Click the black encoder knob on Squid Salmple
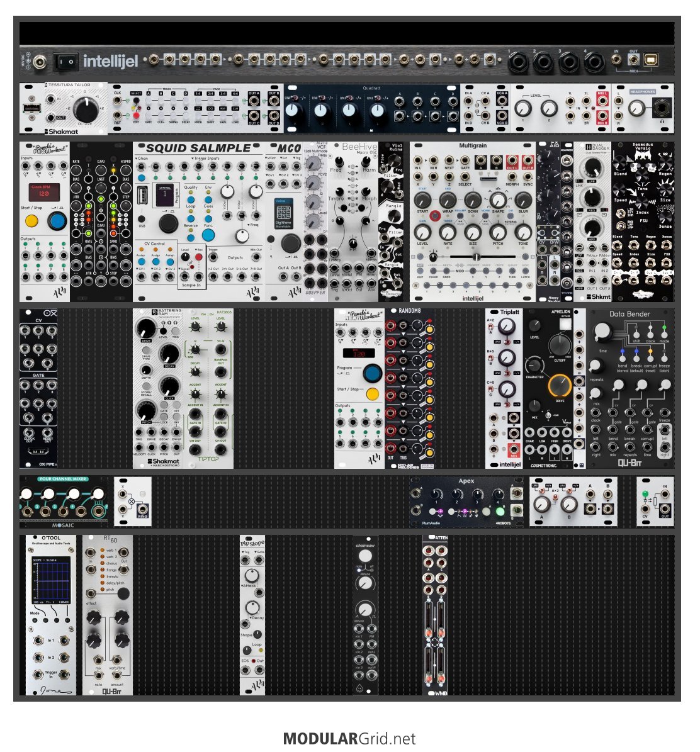Screen dimensions: 700x752 pyautogui.click(x=168, y=223)
